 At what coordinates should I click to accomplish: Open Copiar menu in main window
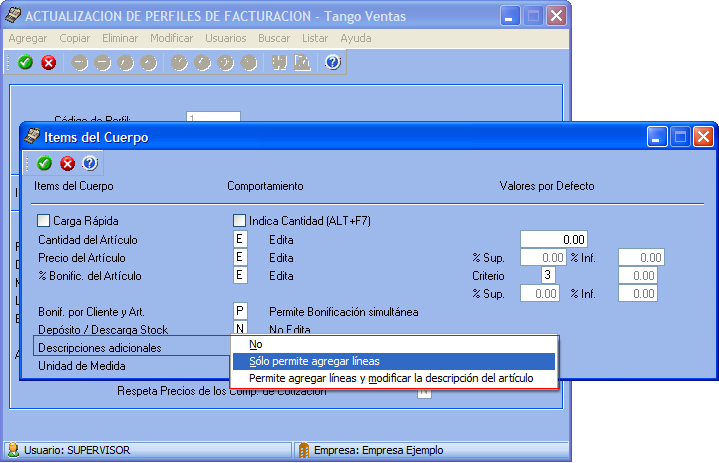[75, 38]
